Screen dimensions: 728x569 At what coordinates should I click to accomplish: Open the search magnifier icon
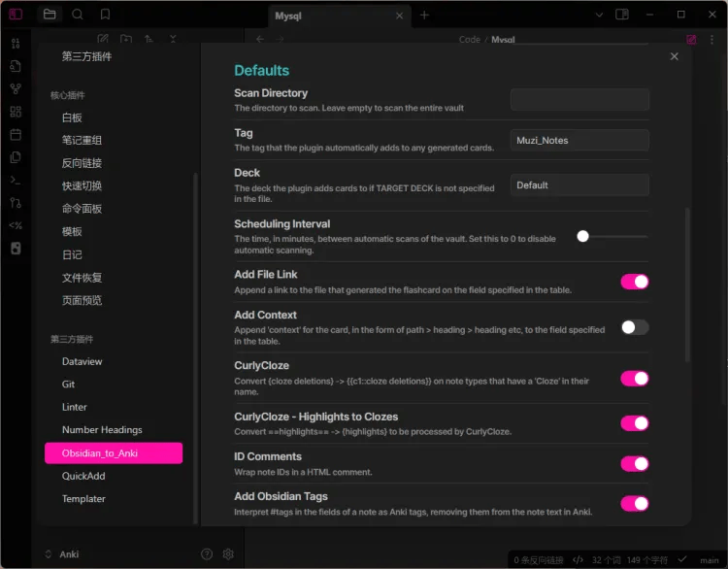coord(77,15)
